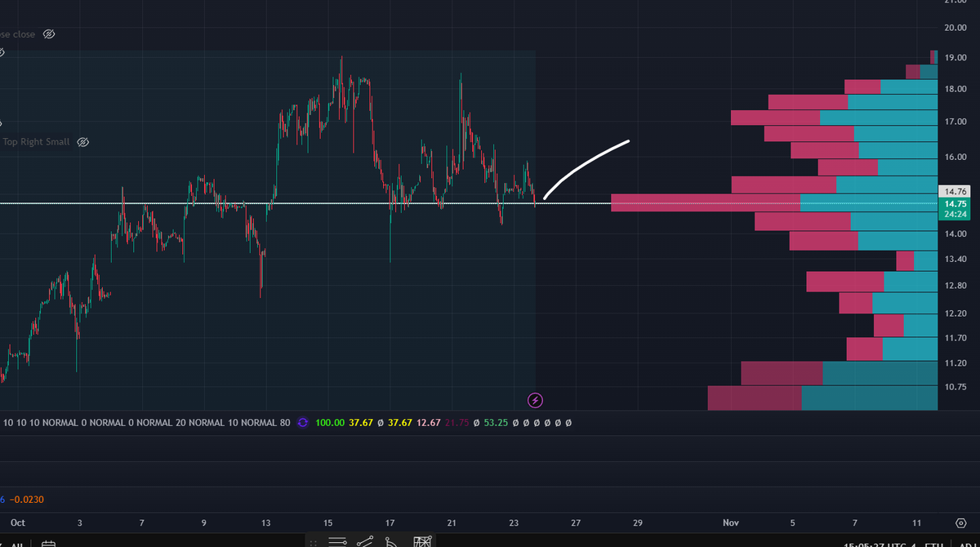980x547 pixels.
Task: Click the 12.20 price axis label
Action: [x=955, y=314]
